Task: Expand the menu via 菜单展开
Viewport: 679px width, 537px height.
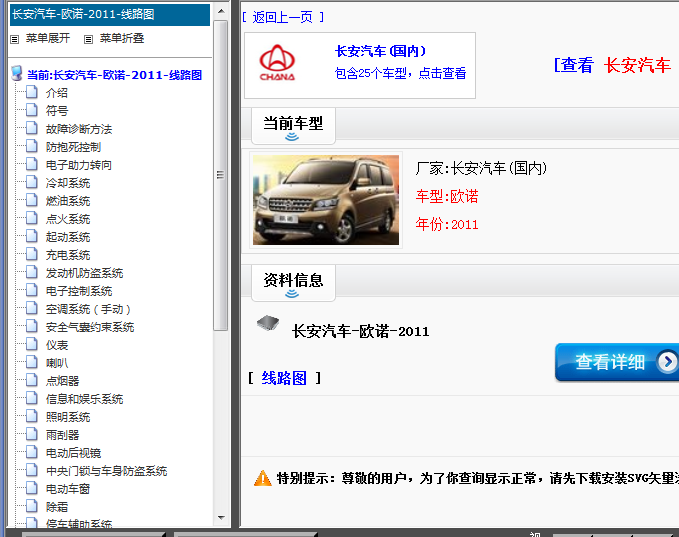Action: click(48, 39)
